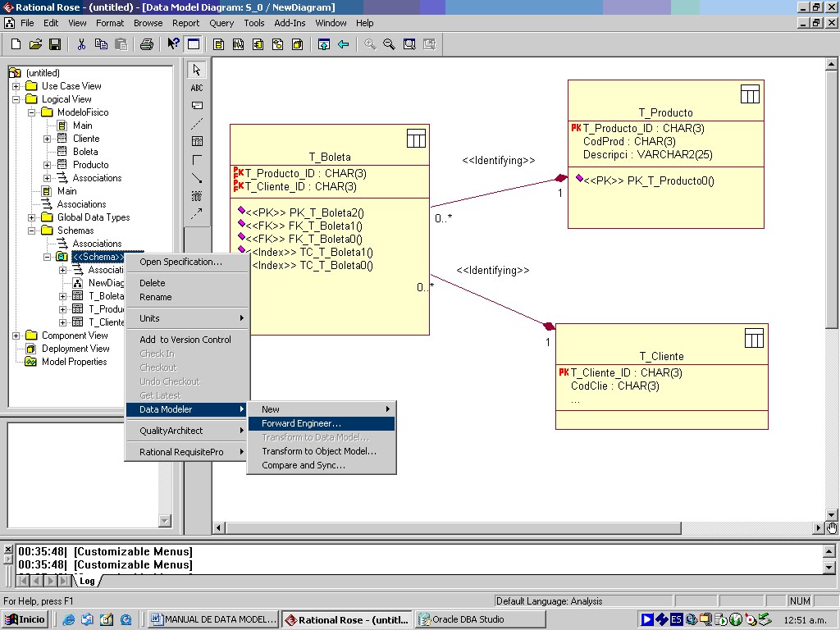Open the File menu
The height and width of the screenshot is (630, 840).
(27, 23)
